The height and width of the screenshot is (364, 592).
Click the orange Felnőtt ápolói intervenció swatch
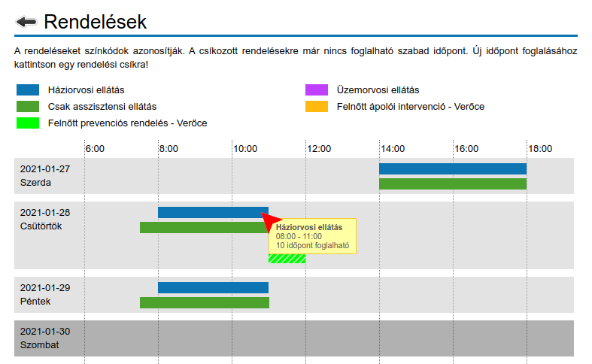coord(317,107)
